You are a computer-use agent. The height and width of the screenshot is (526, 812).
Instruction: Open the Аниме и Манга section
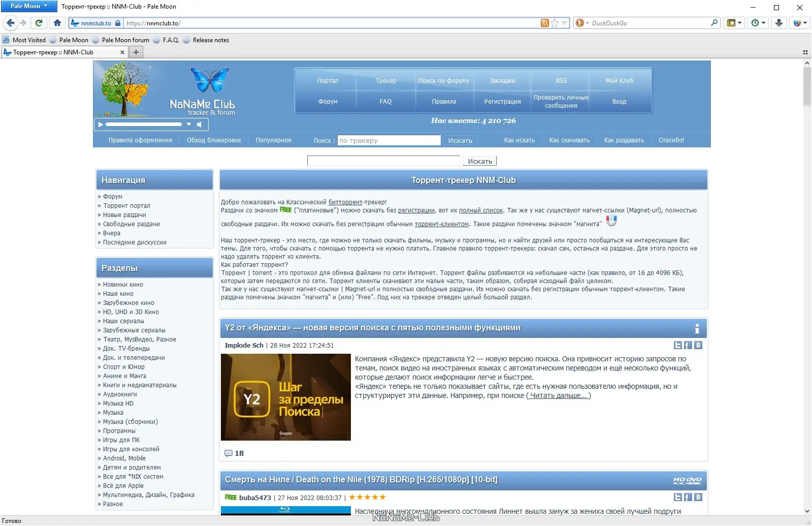124,376
